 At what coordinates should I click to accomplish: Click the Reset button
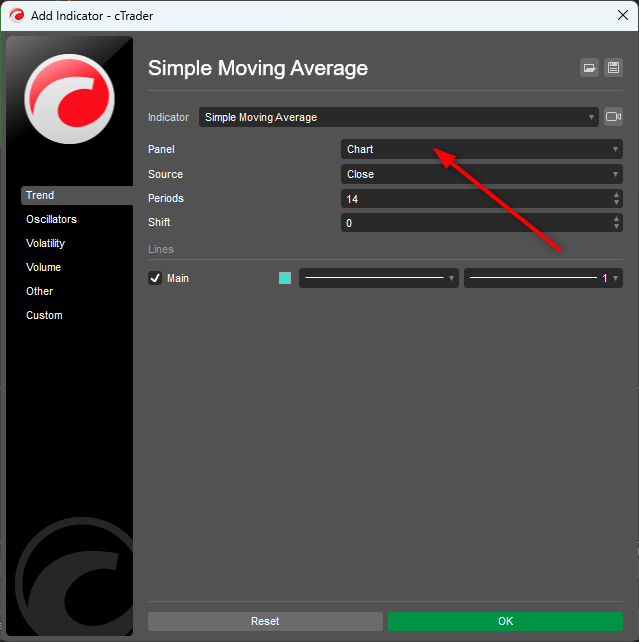(x=265, y=621)
